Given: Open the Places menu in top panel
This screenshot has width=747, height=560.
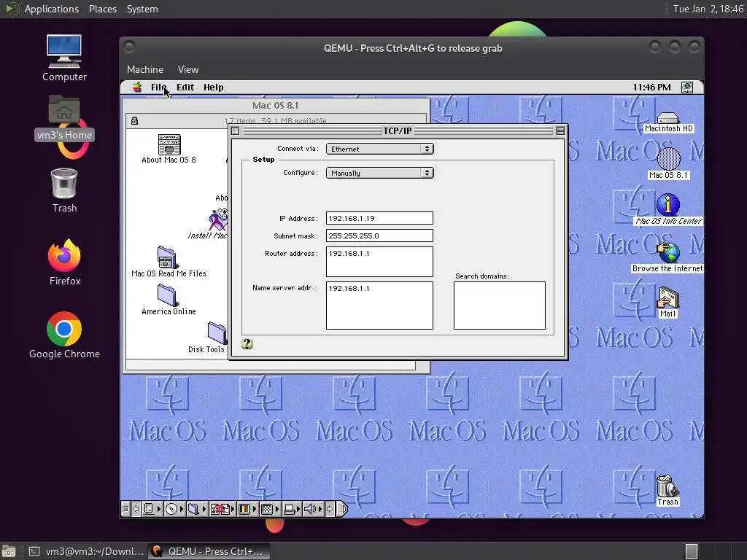Looking at the screenshot, I should pos(102,9).
